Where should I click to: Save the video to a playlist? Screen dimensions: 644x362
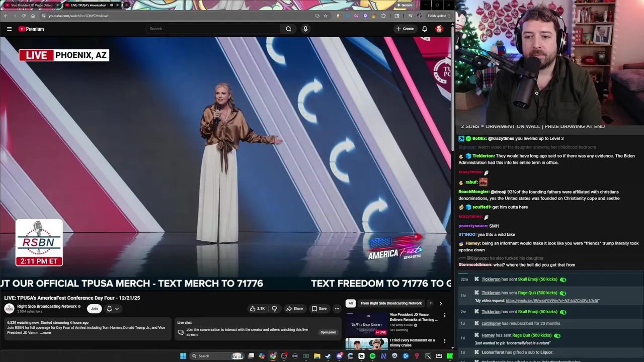click(x=319, y=309)
